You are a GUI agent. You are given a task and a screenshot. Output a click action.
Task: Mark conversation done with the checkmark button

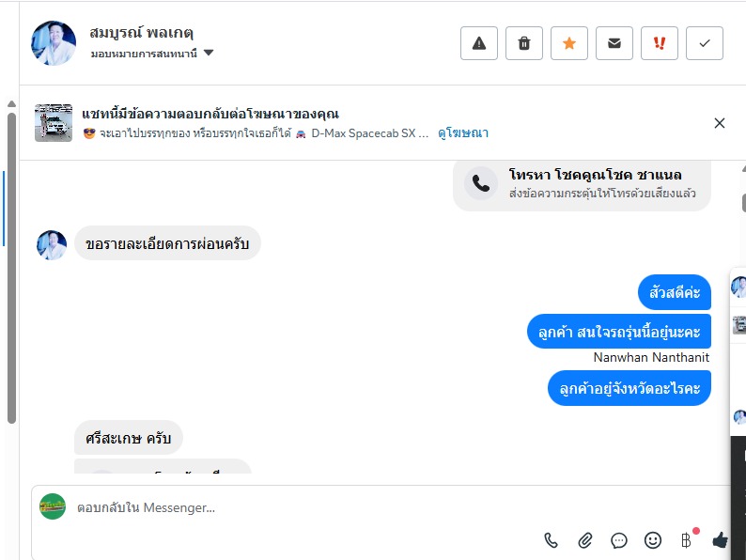[705, 43]
